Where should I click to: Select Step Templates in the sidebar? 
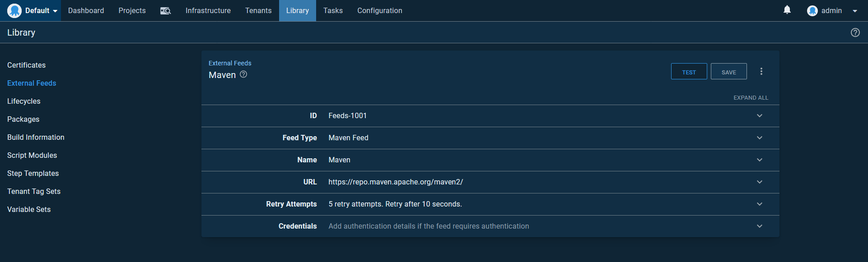[33, 174]
